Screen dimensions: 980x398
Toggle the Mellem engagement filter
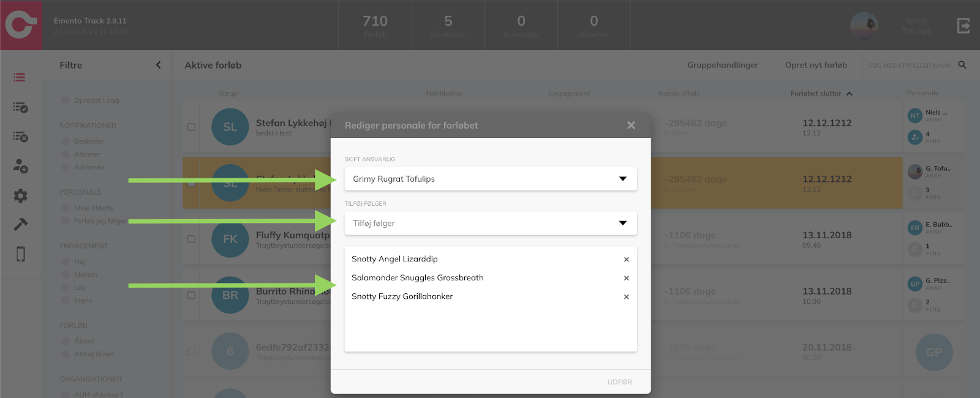[66, 275]
